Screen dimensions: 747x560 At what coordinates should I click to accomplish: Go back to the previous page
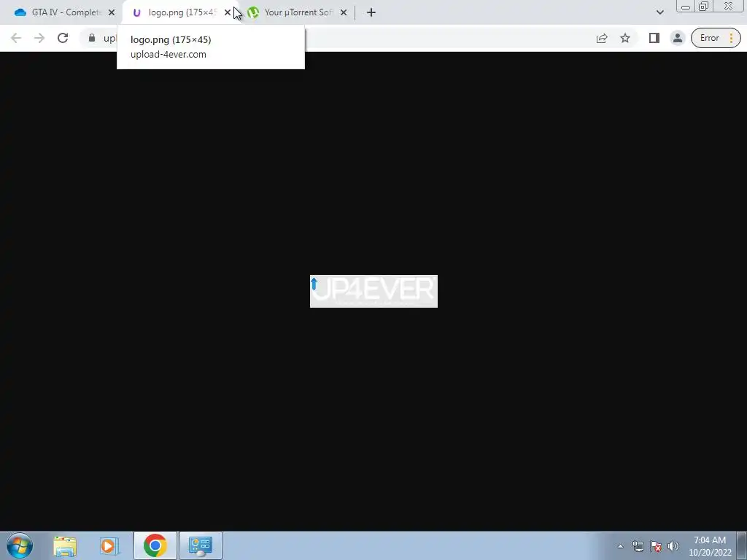[x=16, y=38]
